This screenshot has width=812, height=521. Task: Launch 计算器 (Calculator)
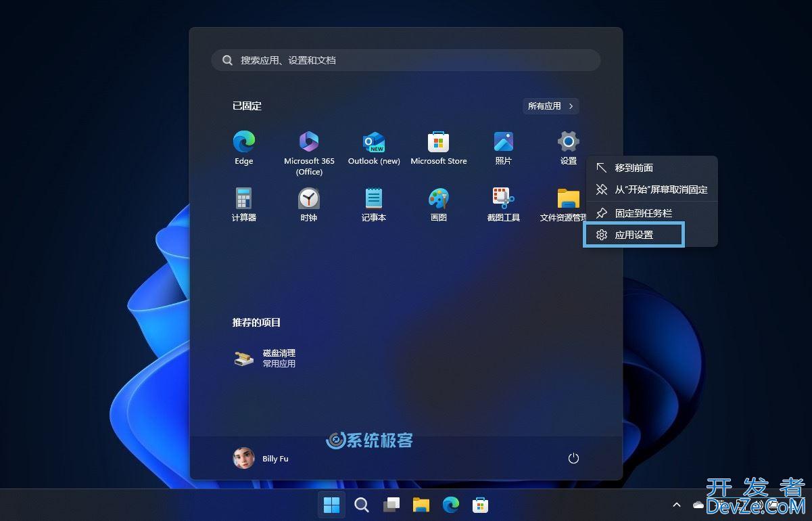click(244, 204)
